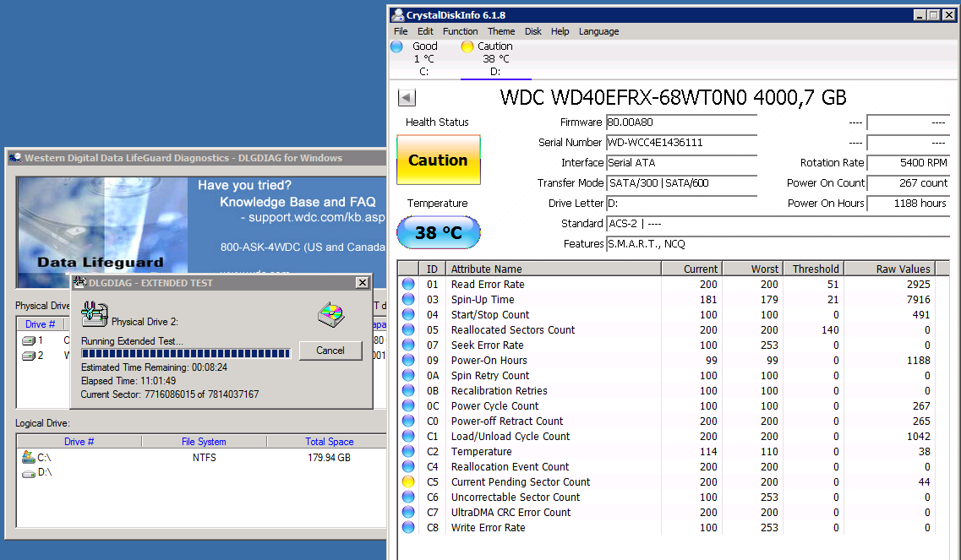Click the Physical Drive 2 tools icon in DLGDIAG dialog
Viewport: 961px width, 560px height.
(95, 314)
